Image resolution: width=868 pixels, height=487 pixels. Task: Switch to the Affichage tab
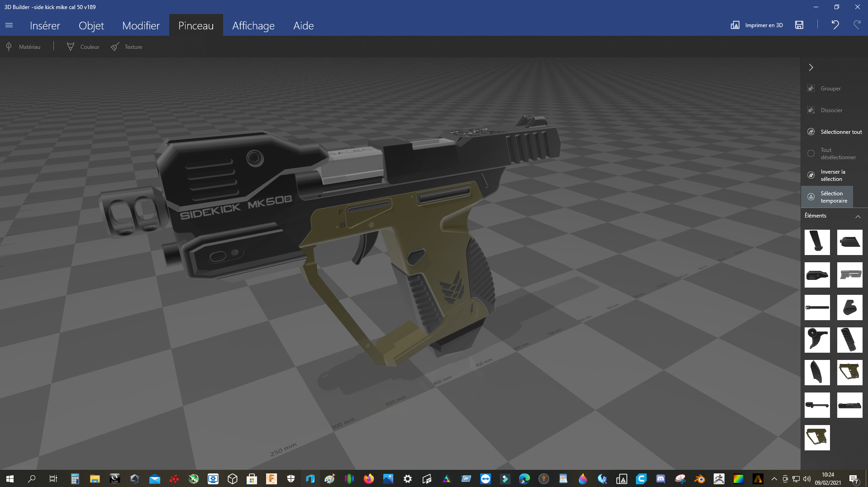point(253,25)
